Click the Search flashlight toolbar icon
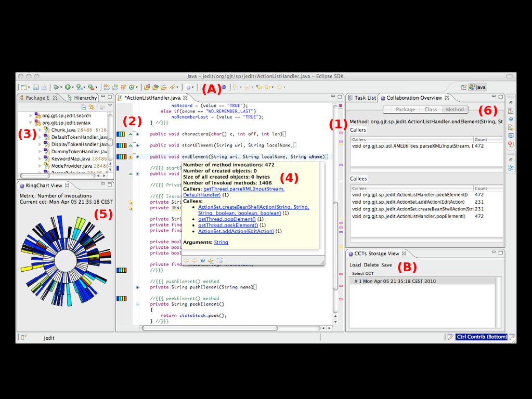The width and height of the screenshot is (532, 399). click(172, 87)
